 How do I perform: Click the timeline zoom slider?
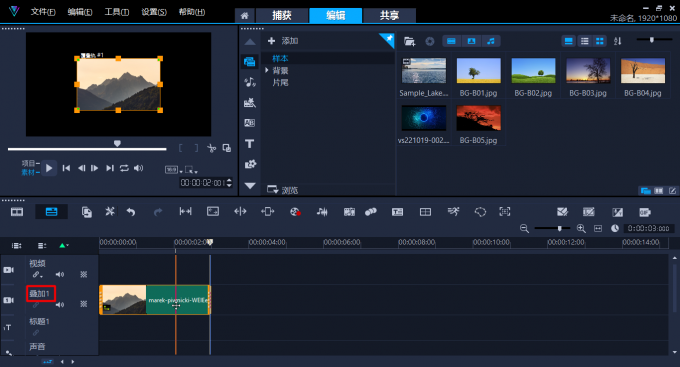tap(552, 228)
